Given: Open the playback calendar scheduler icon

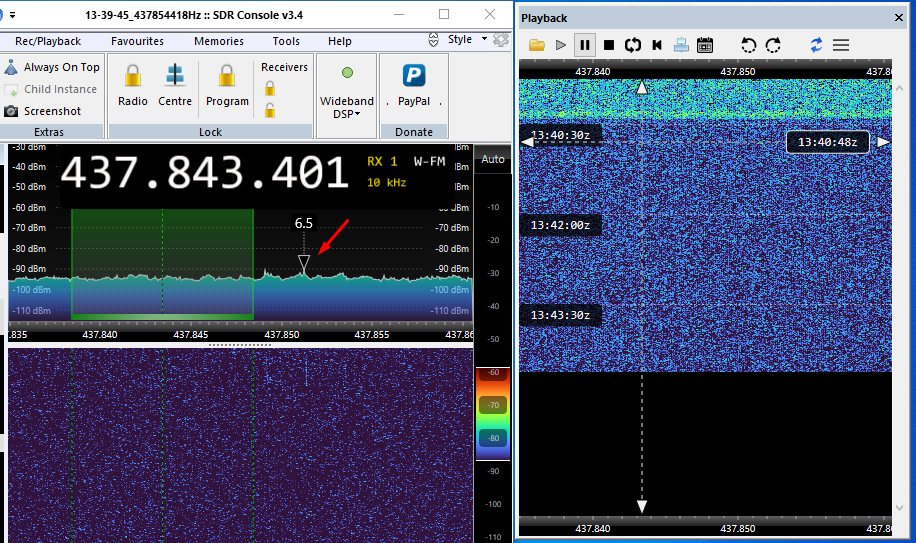Looking at the screenshot, I should [x=705, y=45].
